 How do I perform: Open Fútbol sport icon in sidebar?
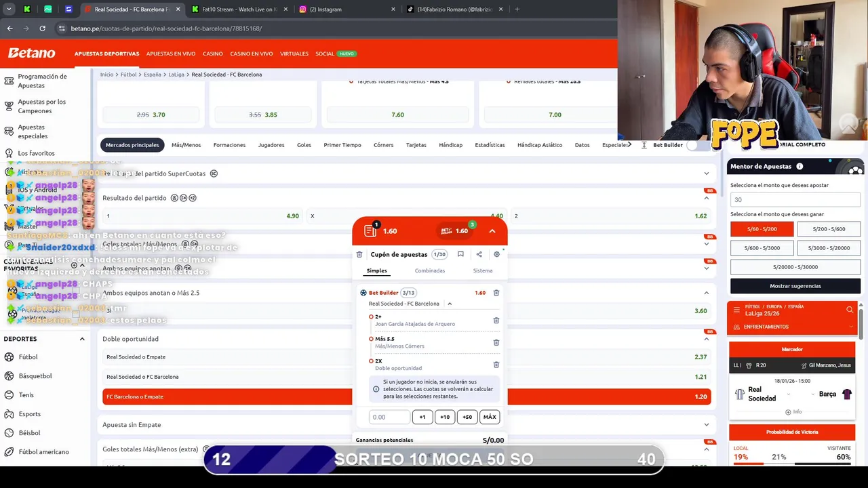coord(9,357)
